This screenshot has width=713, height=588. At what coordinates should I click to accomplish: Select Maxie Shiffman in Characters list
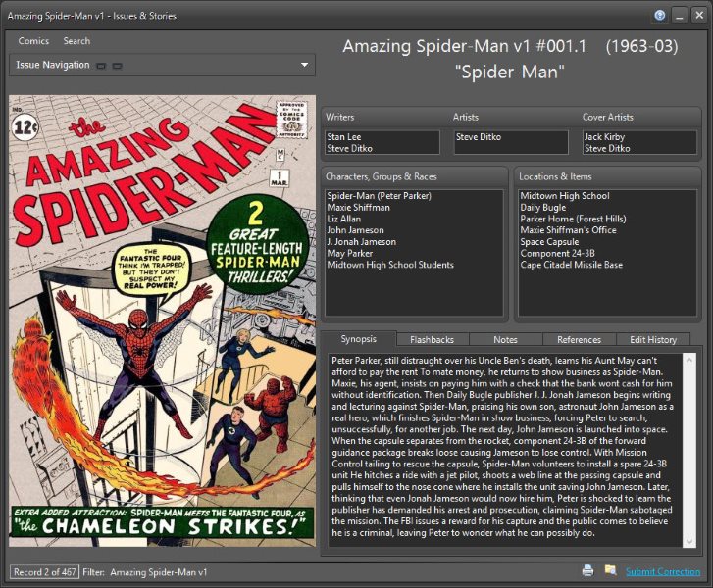coord(358,207)
